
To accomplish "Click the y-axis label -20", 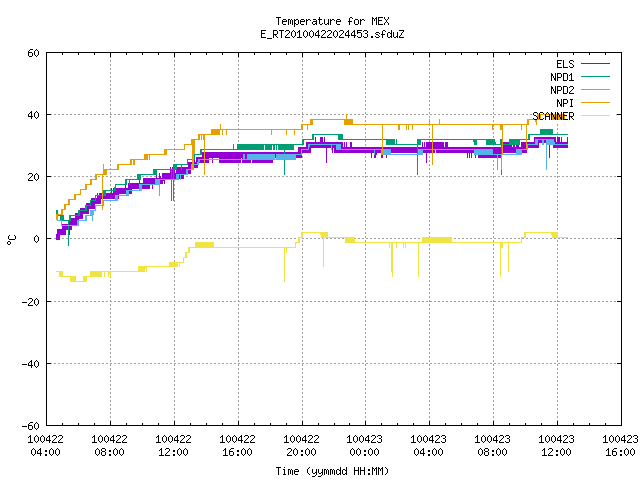I will click(x=31, y=302).
